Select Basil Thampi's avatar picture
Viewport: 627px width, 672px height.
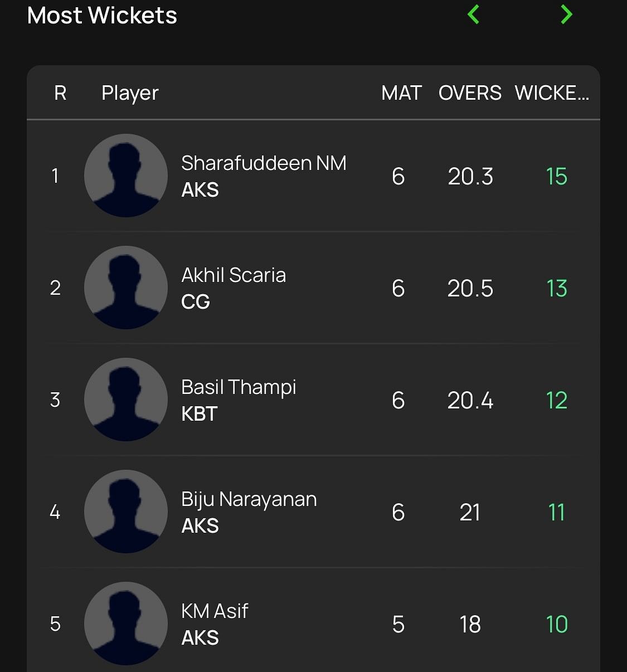[126, 400]
